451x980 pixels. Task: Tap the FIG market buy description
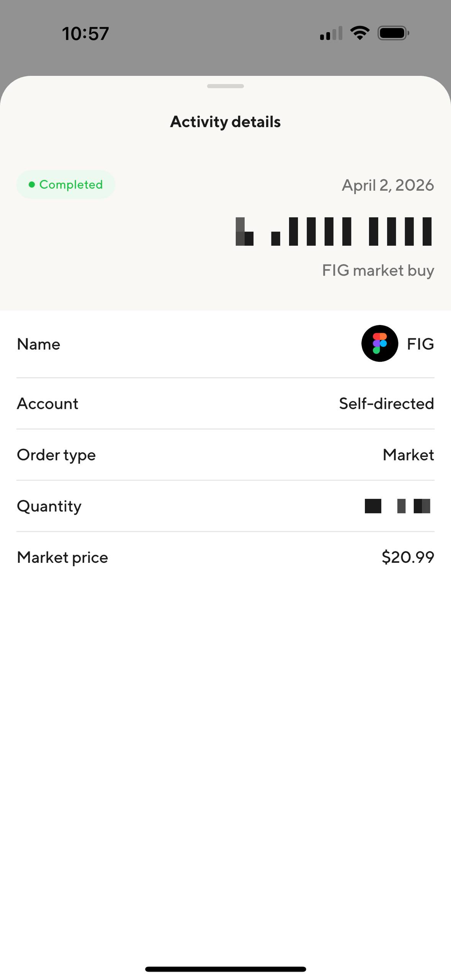tap(378, 270)
